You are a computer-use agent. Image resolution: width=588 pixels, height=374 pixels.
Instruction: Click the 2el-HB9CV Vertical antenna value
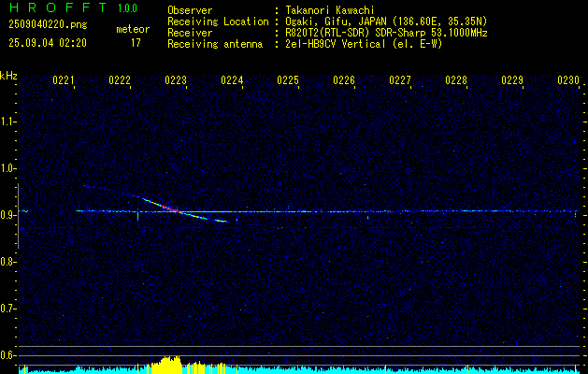(364, 44)
